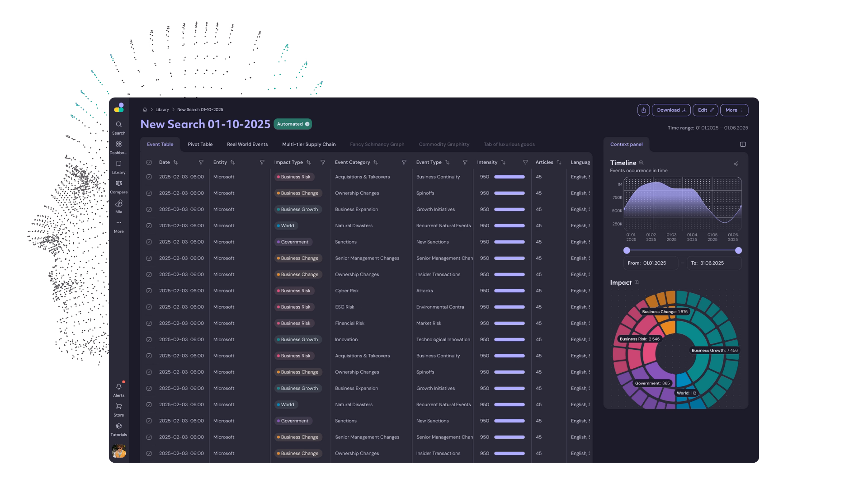The image size is (868, 488).
Task: Open Compare from the sidebar
Action: tap(118, 183)
